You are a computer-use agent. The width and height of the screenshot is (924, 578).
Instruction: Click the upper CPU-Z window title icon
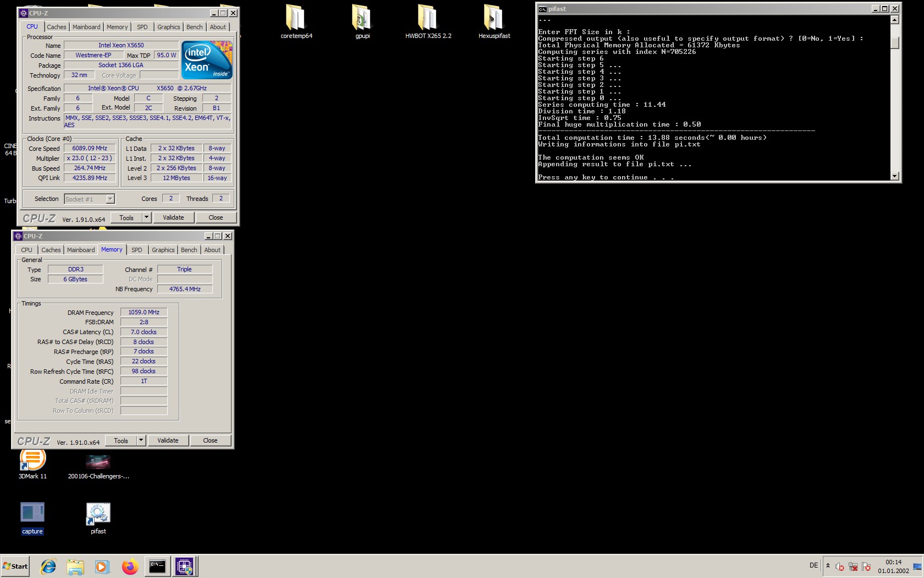[x=24, y=13]
